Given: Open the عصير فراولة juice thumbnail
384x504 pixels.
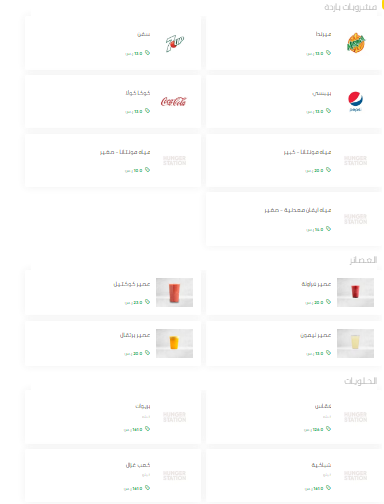Looking at the screenshot, I should tap(355, 292).
